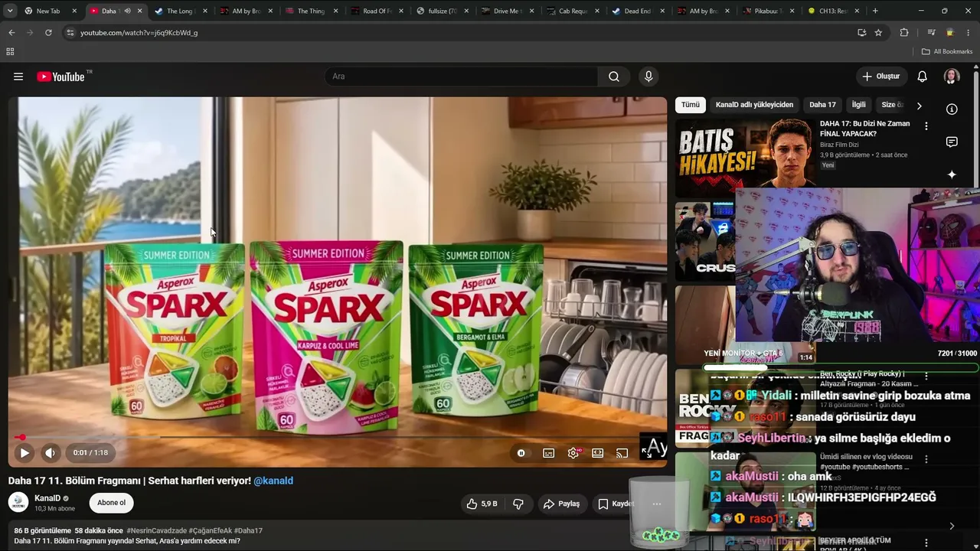Select the Tümü filter chip
The height and width of the screenshot is (551, 980).
coord(691,105)
